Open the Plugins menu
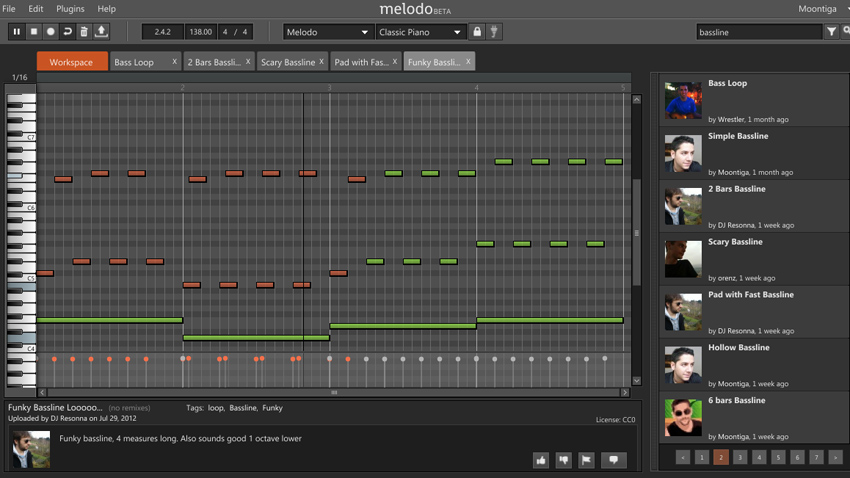Viewport: 850px width, 478px height. tap(70, 9)
